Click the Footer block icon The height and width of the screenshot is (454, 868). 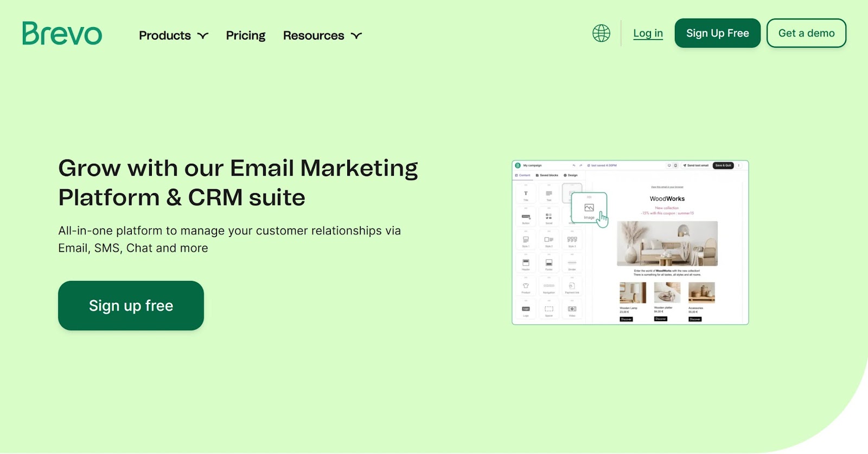[549, 263]
